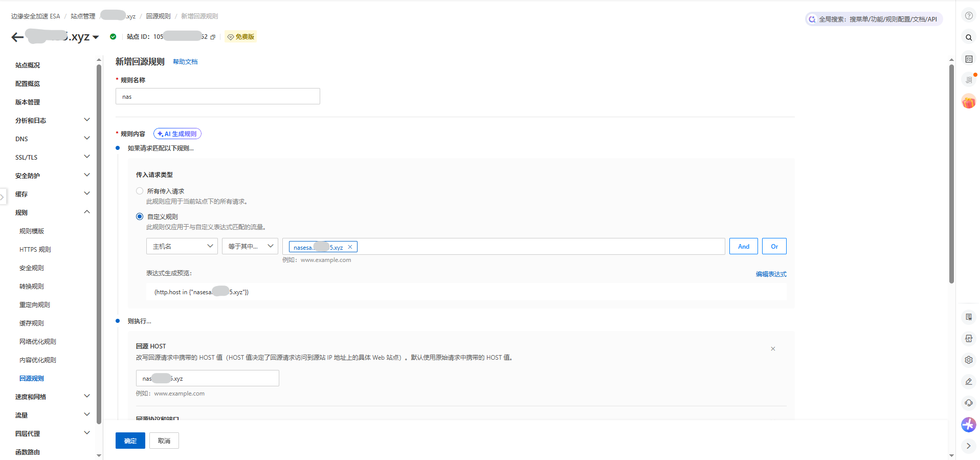Open 版本管理 in the sidebar
The height and width of the screenshot is (460, 980).
point(28,102)
